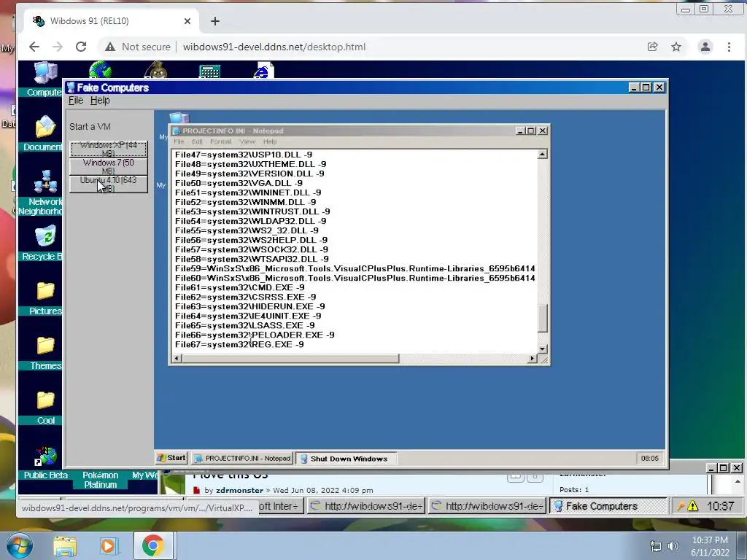
Task: Open the File menu in Fake Computers
Action: pos(76,101)
